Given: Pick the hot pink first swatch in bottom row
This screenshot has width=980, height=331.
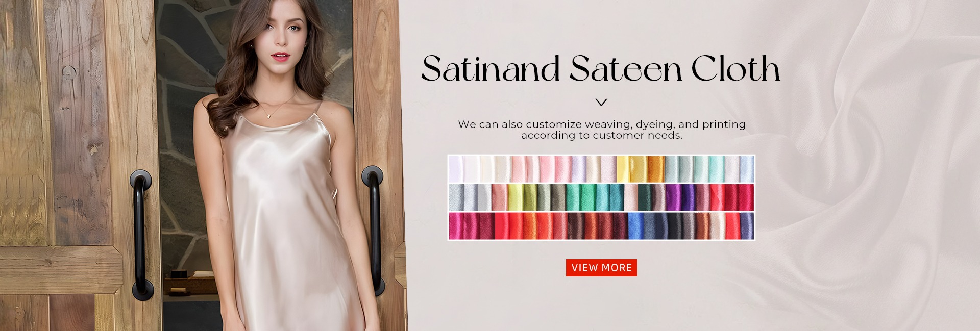Looking at the screenshot, I should 456,226.
